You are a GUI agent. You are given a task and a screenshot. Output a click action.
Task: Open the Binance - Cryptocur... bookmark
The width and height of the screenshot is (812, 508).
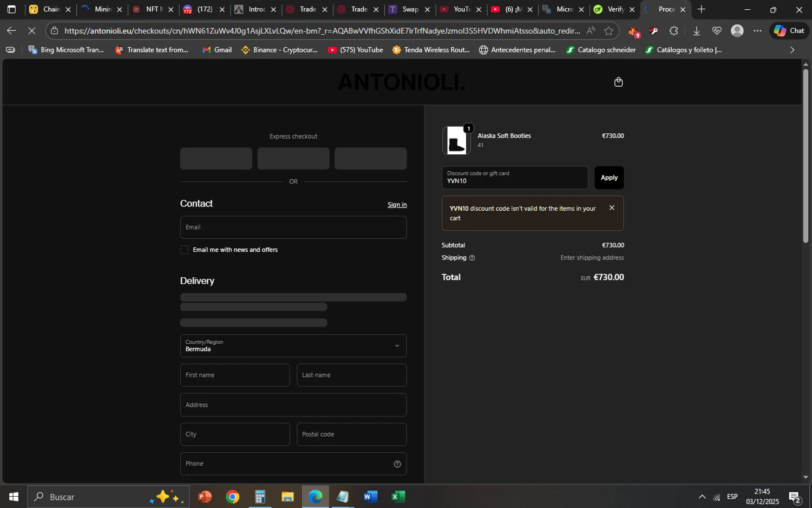[279, 50]
